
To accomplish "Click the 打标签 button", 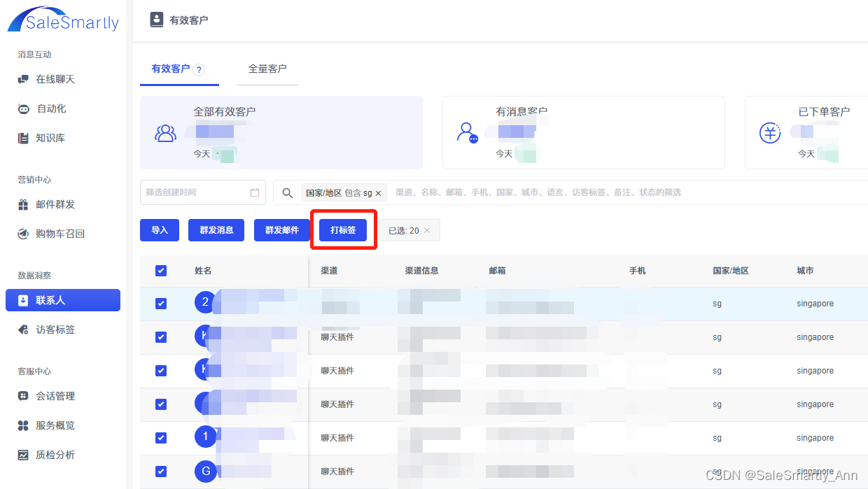I will tap(343, 230).
